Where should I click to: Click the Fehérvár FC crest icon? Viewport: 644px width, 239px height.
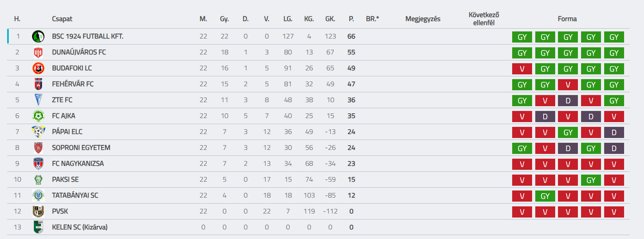38,84
